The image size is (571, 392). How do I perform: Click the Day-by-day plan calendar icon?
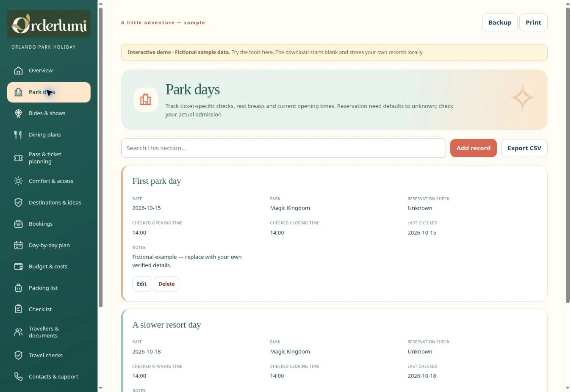[x=18, y=245]
